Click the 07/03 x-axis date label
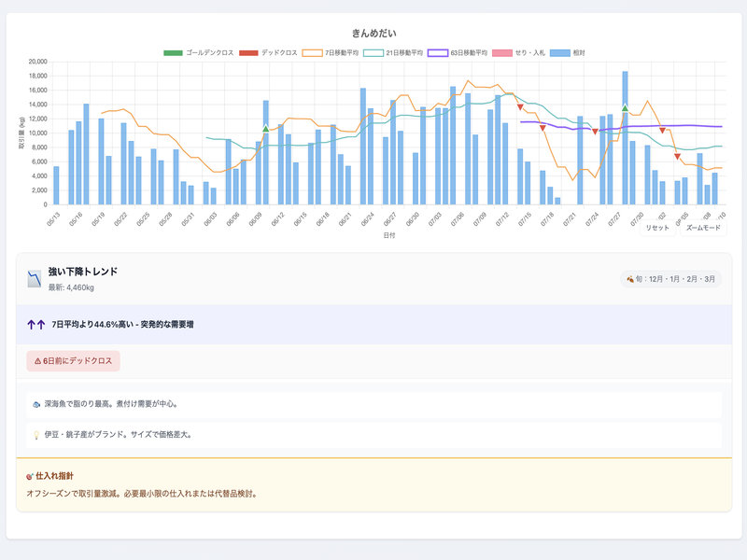The width and height of the screenshot is (747, 560). 435,219
